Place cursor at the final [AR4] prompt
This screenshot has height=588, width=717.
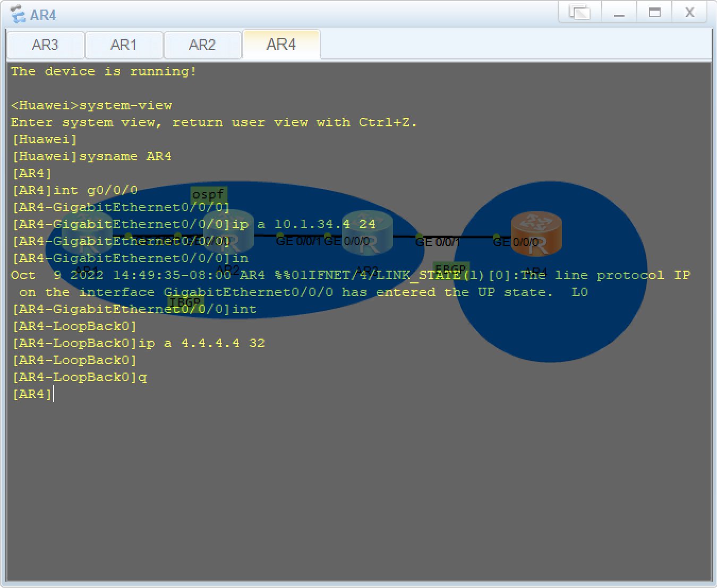click(x=32, y=394)
